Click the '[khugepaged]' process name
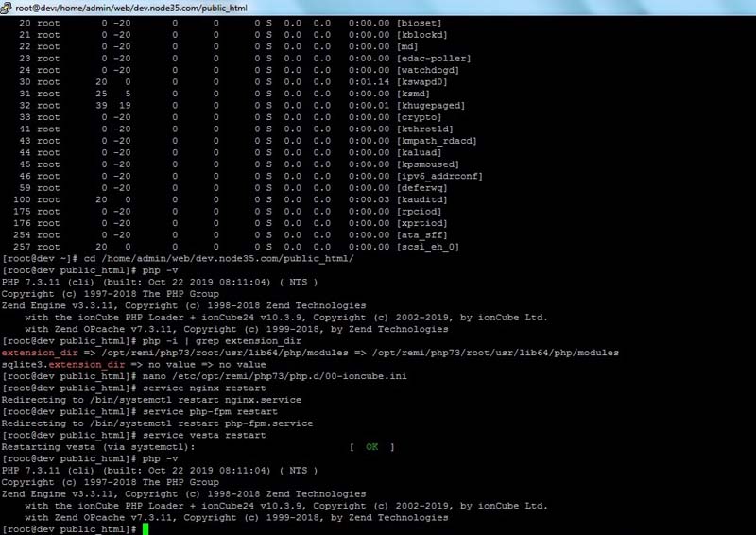 pos(431,106)
